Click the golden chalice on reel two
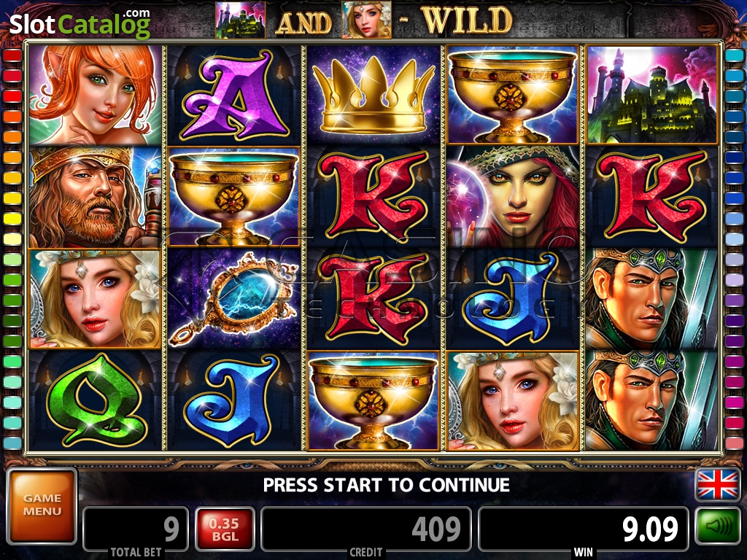The width and height of the screenshot is (747, 560). pos(233,196)
